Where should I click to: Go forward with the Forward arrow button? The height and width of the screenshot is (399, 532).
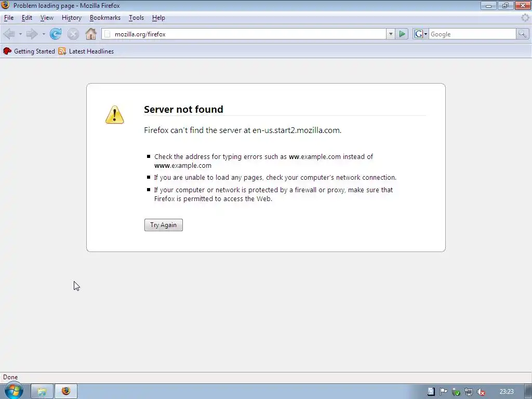32,34
